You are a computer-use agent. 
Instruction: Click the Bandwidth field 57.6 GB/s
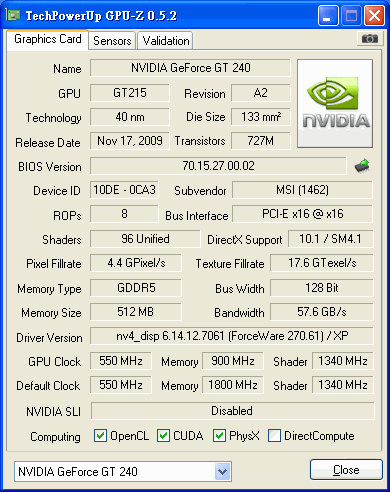(x=322, y=312)
